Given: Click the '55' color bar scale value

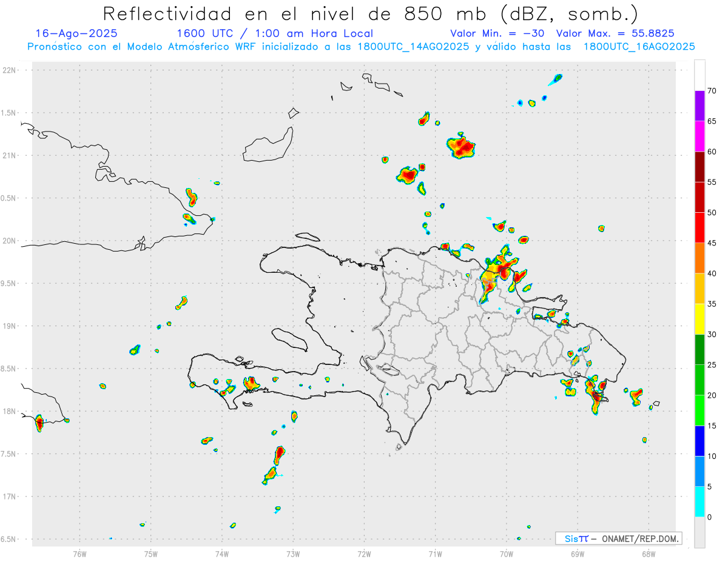Looking at the screenshot, I should click(712, 182).
